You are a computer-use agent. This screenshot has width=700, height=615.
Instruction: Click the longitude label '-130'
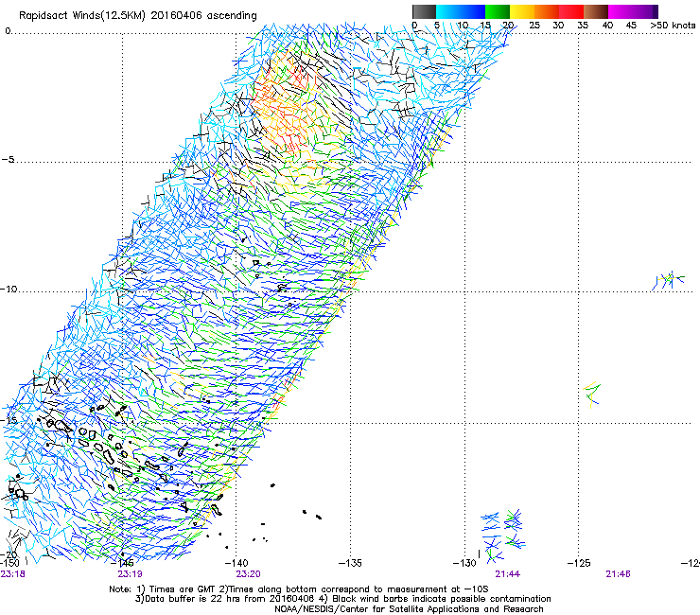[464, 563]
